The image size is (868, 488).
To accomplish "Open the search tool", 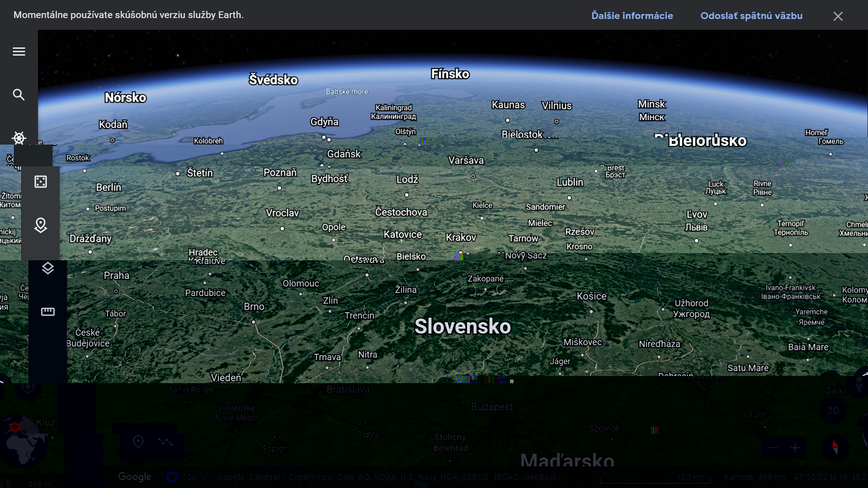I will 19,94.
